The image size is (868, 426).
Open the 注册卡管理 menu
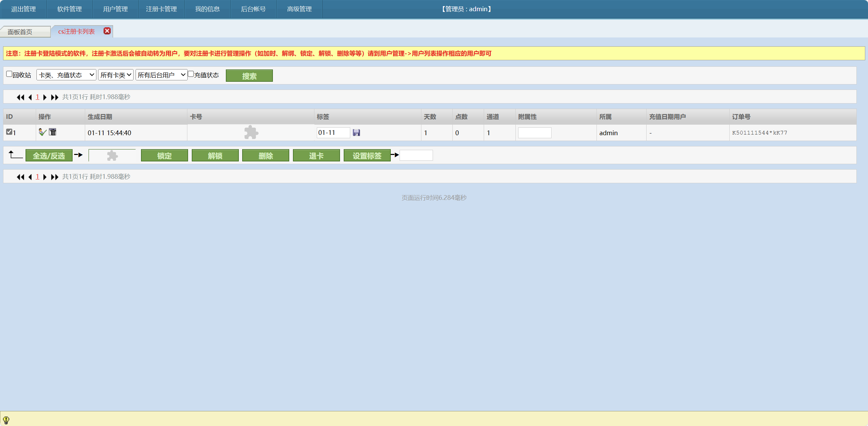(161, 9)
